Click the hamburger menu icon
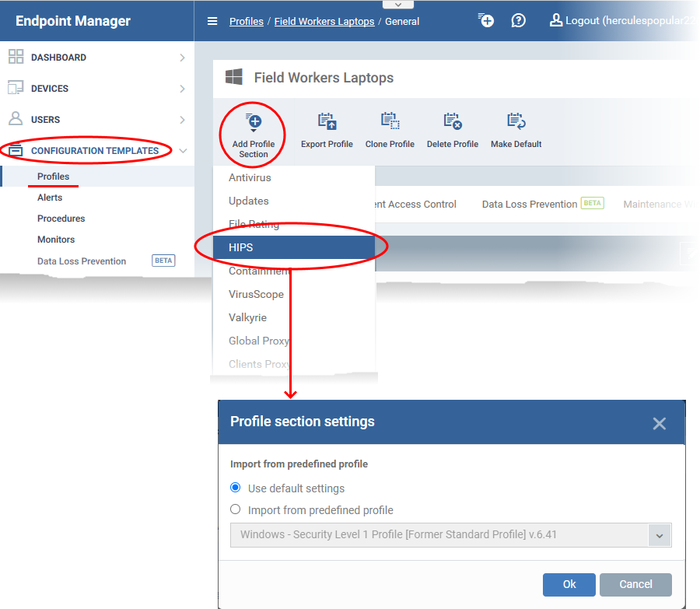 212,21
